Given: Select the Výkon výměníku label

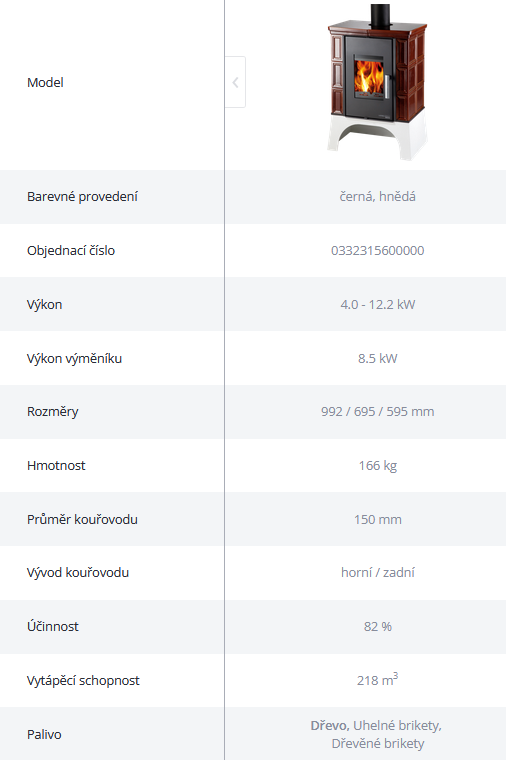Looking at the screenshot, I should (x=74, y=358).
